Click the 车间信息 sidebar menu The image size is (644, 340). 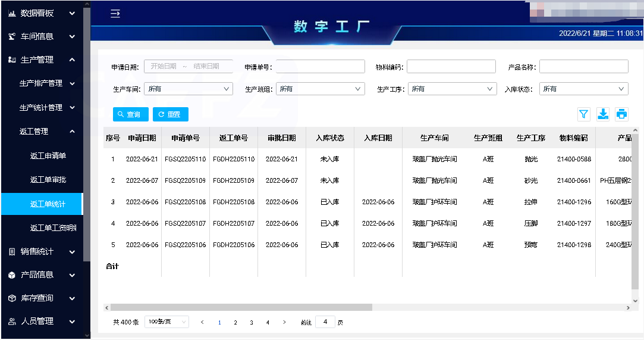click(42, 36)
